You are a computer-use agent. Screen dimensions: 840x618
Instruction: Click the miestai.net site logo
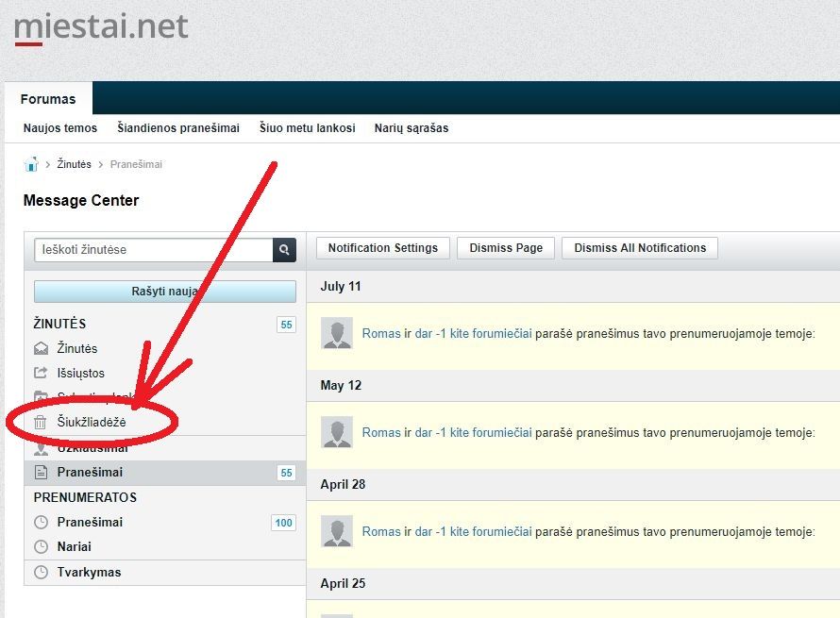pos(101,26)
